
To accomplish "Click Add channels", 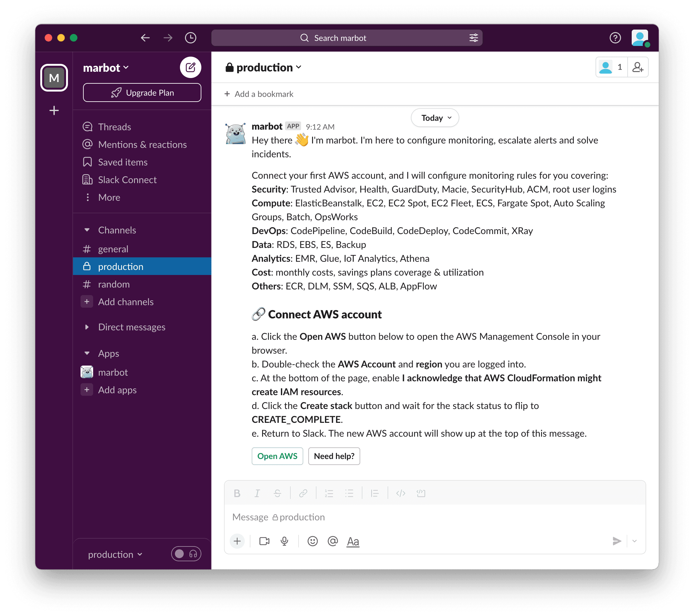I will pos(142,301).
